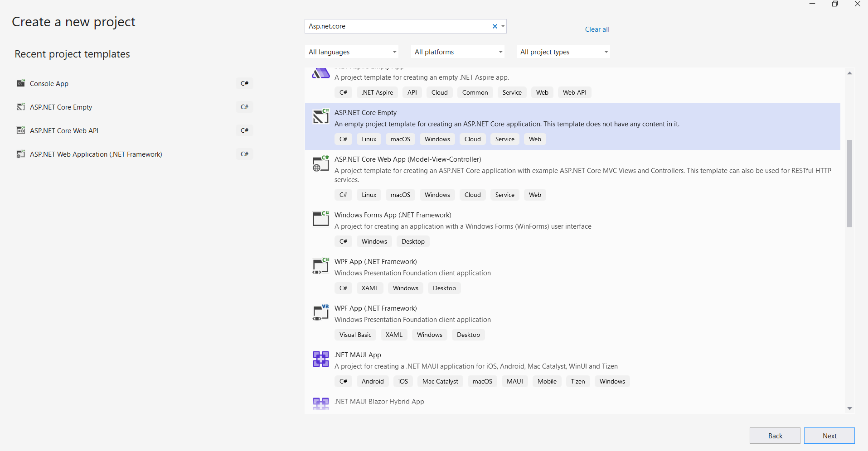The width and height of the screenshot is (868, 451).
Task: Click the C# WPF App template icon
Action: pos(321,265)
